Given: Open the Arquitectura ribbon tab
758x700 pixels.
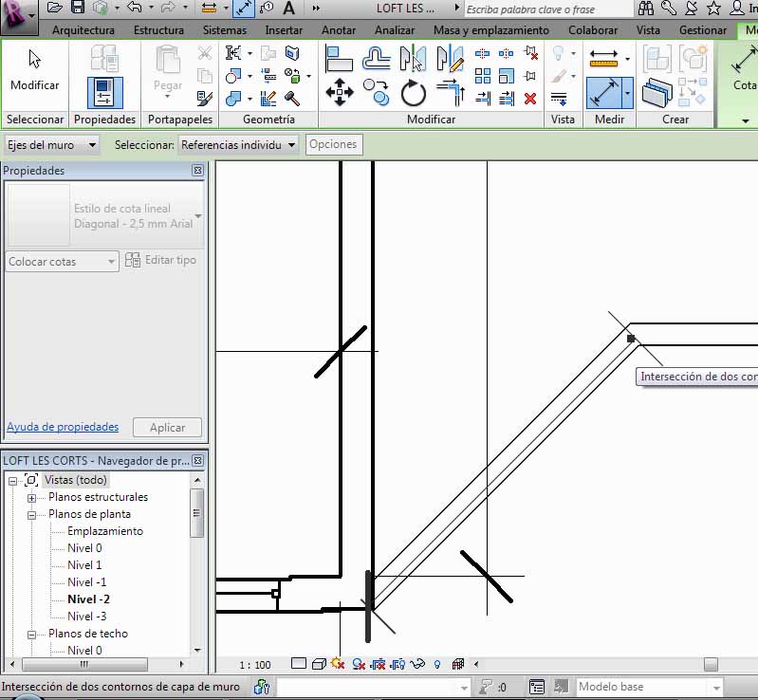Looking at the screenshot, I should [83, 30].
